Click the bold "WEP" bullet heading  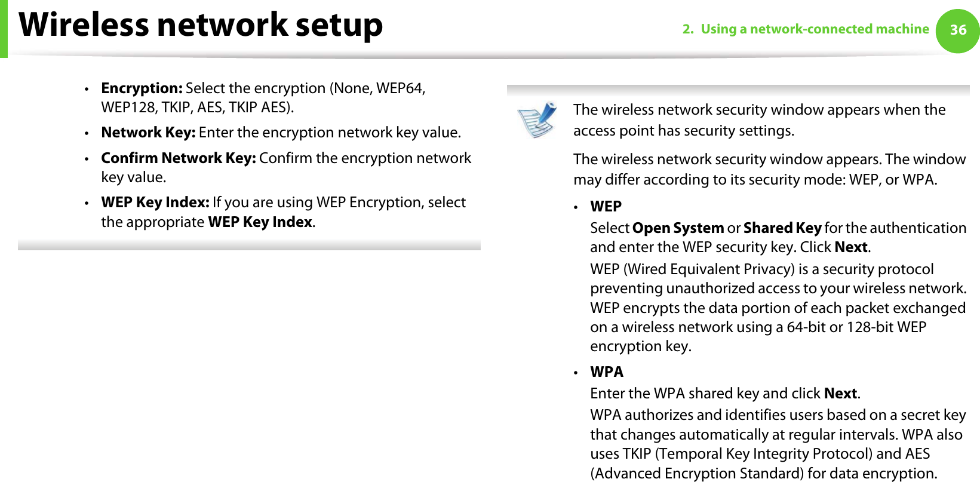[606, 207]
